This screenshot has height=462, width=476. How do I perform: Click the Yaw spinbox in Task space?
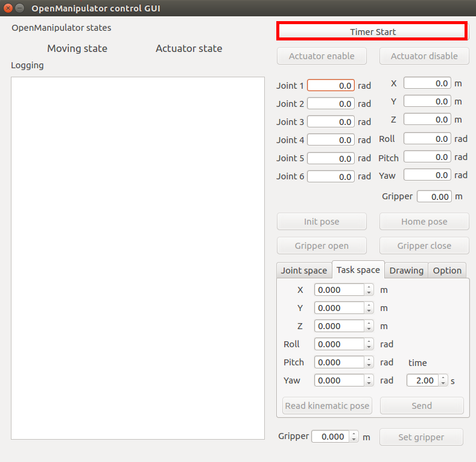point(339,380)
